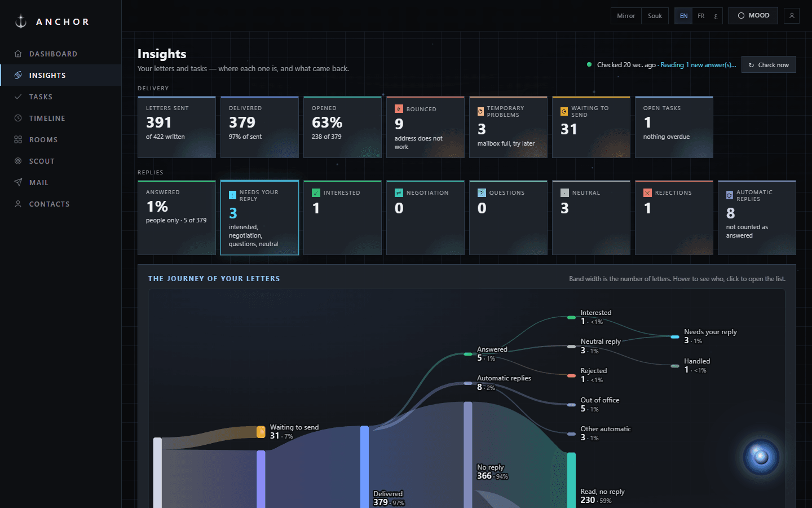Click the Automatic Replies card icon
This screenshot has height=508, width=812.
point(730,195)
